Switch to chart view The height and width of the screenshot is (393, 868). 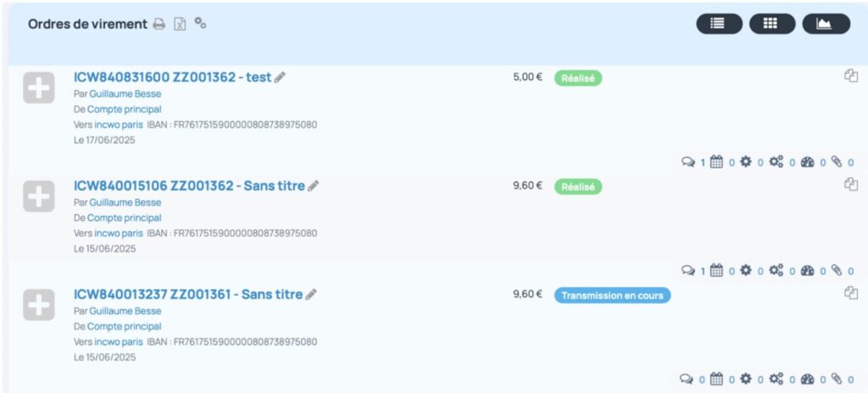pos(826,24)
